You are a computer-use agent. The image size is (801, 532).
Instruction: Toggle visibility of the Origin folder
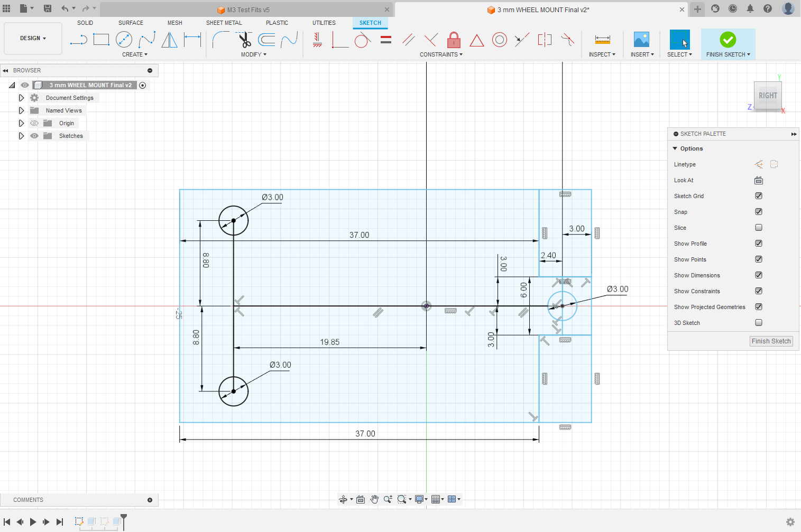click(x=34, y=123)
